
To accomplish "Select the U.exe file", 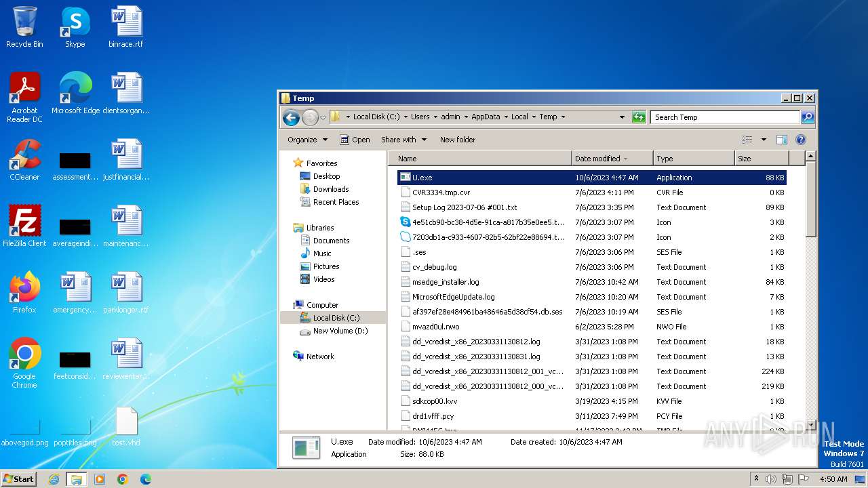I will [591, 178].
